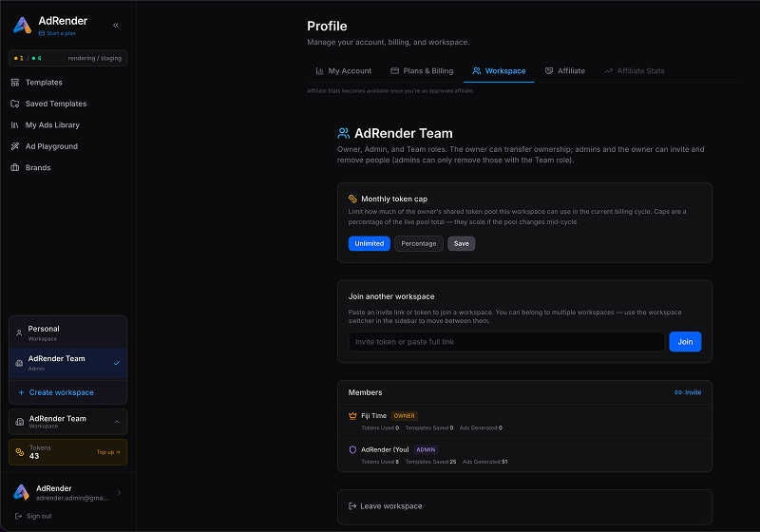
Task: Click the AdRender logo icon
Action: [x=22, y=26]
